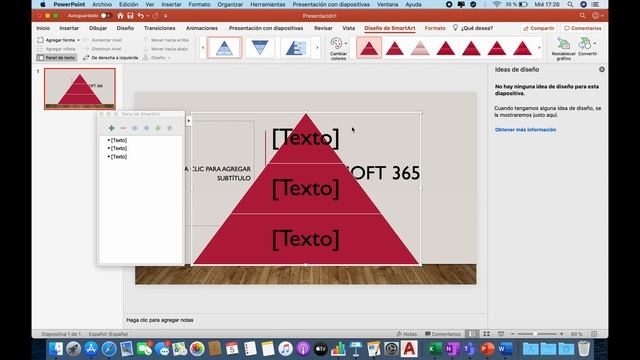
Task: Click the red minus in SmartArt text pane
Action: click(x=123, y=128)
